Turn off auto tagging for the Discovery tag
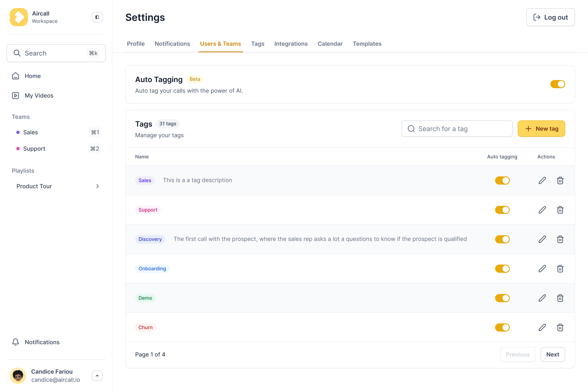 point(502,239)
